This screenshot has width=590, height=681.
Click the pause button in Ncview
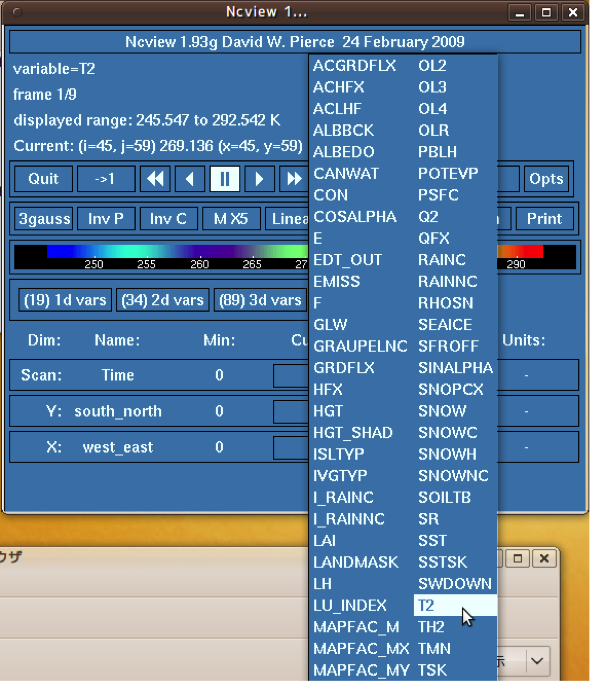[225, 179]
